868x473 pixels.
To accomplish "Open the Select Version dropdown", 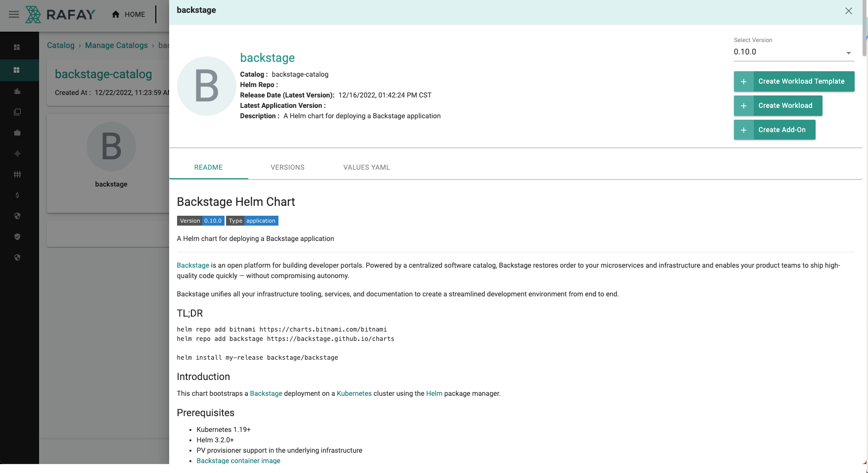I will [x=794, y=52].
